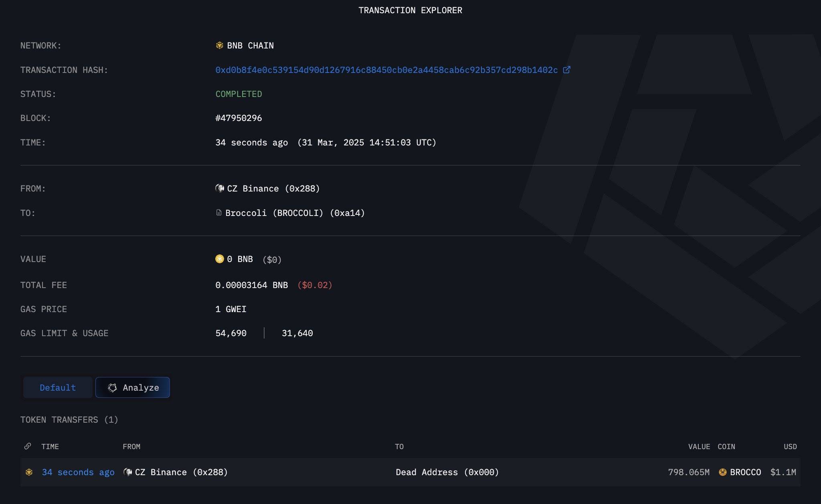The image size is (821, 504).
Task: Click '34 seconds ago' in the TIME field
Action: coord(251,142)
